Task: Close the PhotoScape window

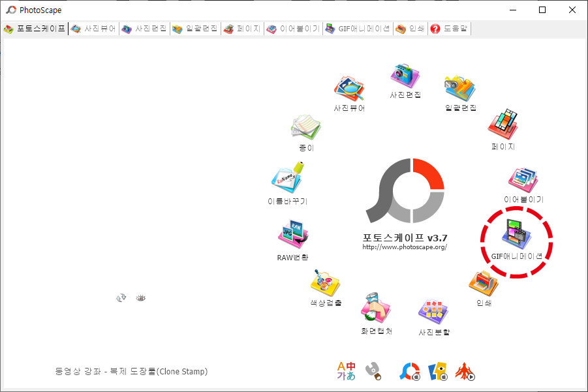Action: 572,10
